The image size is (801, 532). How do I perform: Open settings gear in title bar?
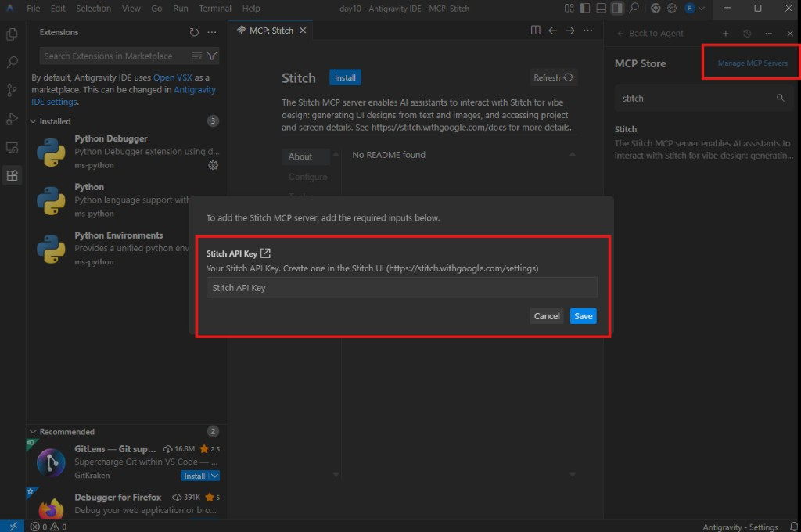(672, 8)
